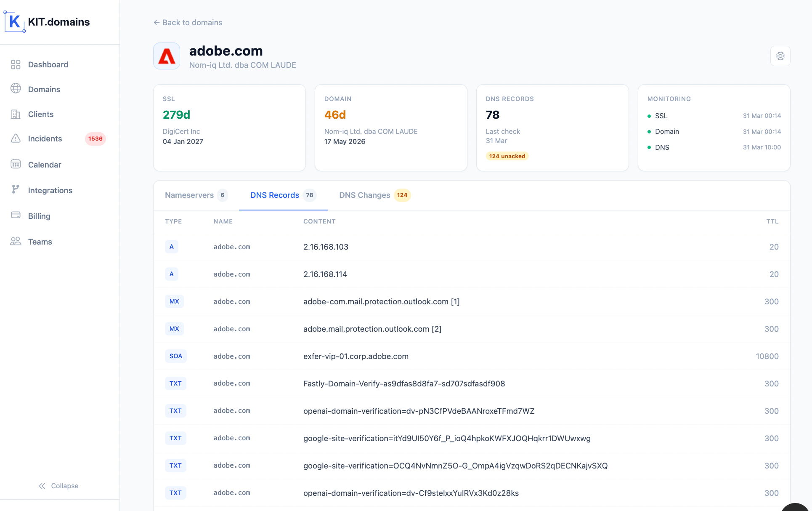Click the Integrations branch icon

click(16, 189)
